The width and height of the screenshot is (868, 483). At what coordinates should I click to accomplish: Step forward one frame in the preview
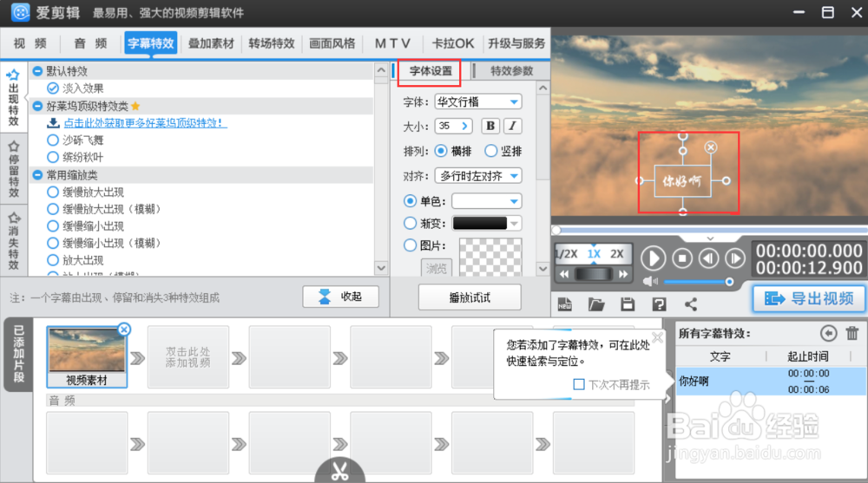tap(735, 258)
